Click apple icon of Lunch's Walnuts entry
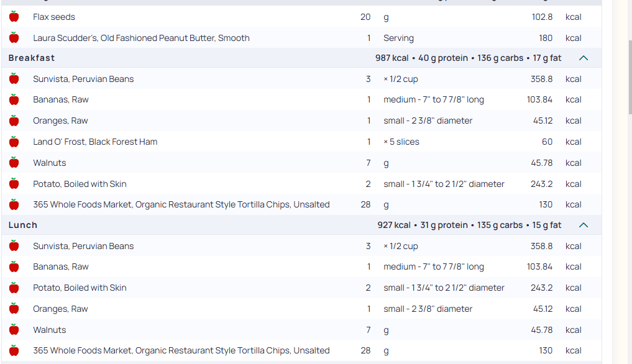The height and width of the screenshot is (364, 632). point(14,330)
